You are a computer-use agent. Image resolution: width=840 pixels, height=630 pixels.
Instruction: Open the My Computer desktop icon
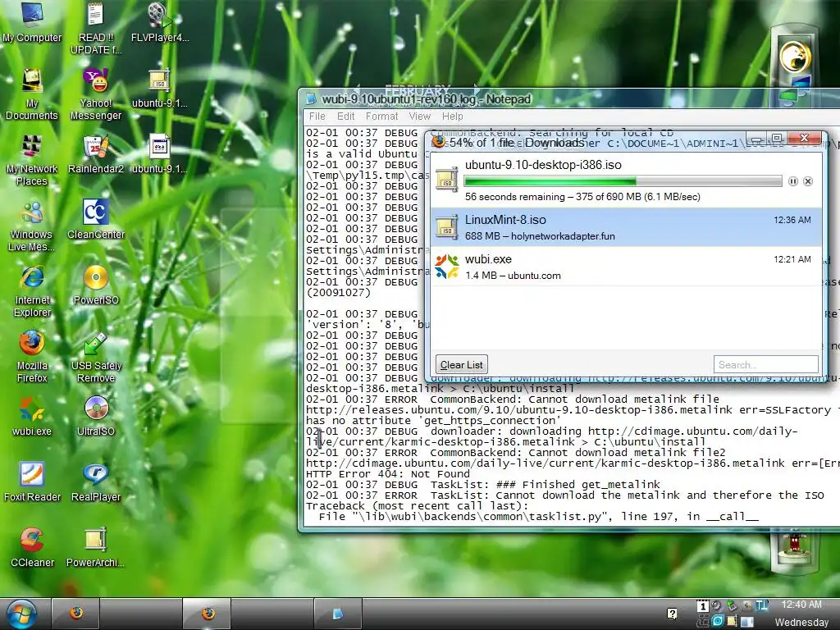click(x=32, y=22)
